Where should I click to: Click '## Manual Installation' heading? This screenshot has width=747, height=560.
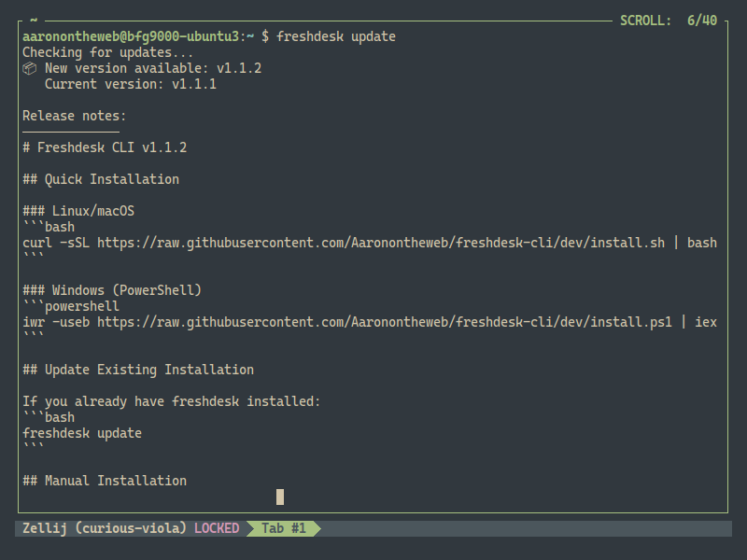(105, 481)
